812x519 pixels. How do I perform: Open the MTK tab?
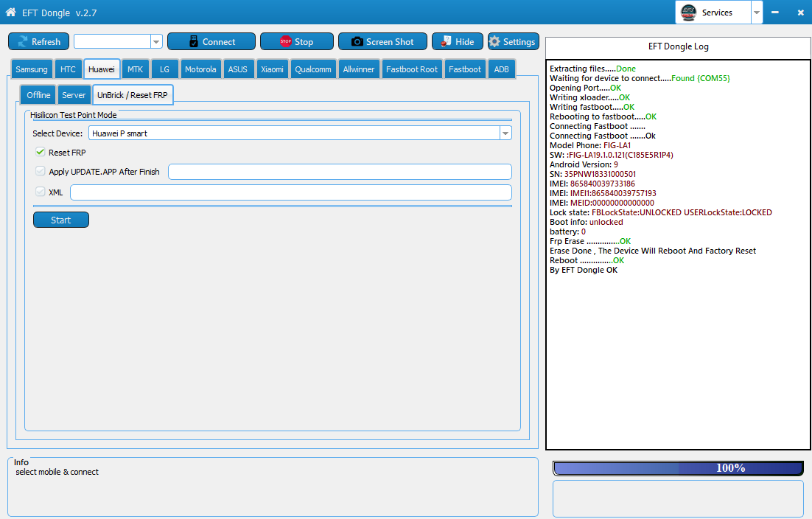[x=135, y=69]
